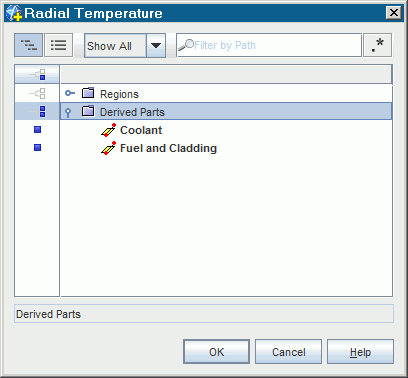Click the Coolant derived part icon
The height and width of the screenshot is (378, 408).
pyautogui.click(x=108, y=130)
